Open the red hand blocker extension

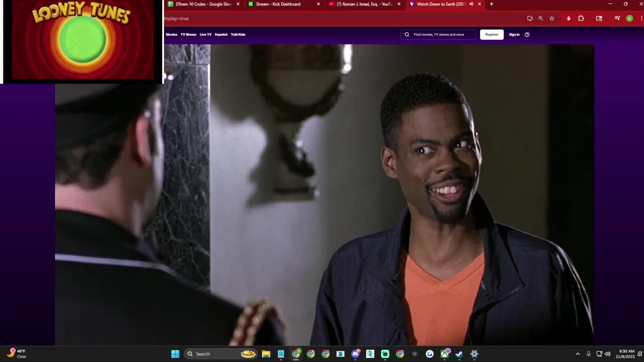click(x=569, y=18)
